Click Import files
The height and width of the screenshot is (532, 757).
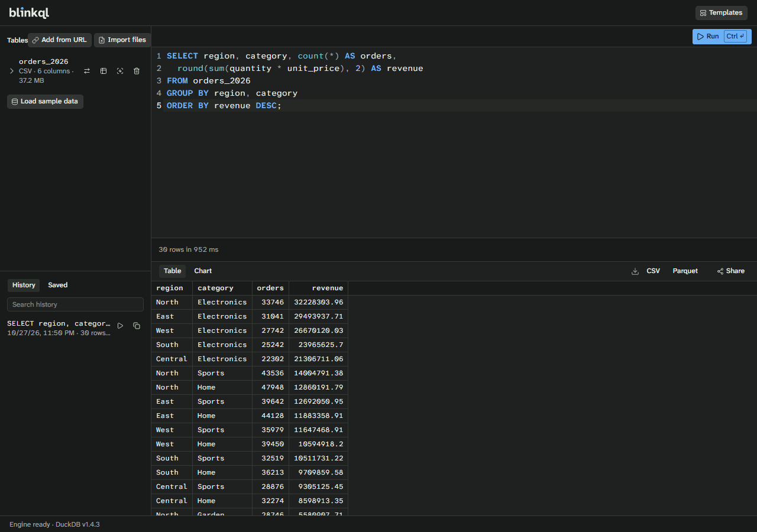(122, 40)
